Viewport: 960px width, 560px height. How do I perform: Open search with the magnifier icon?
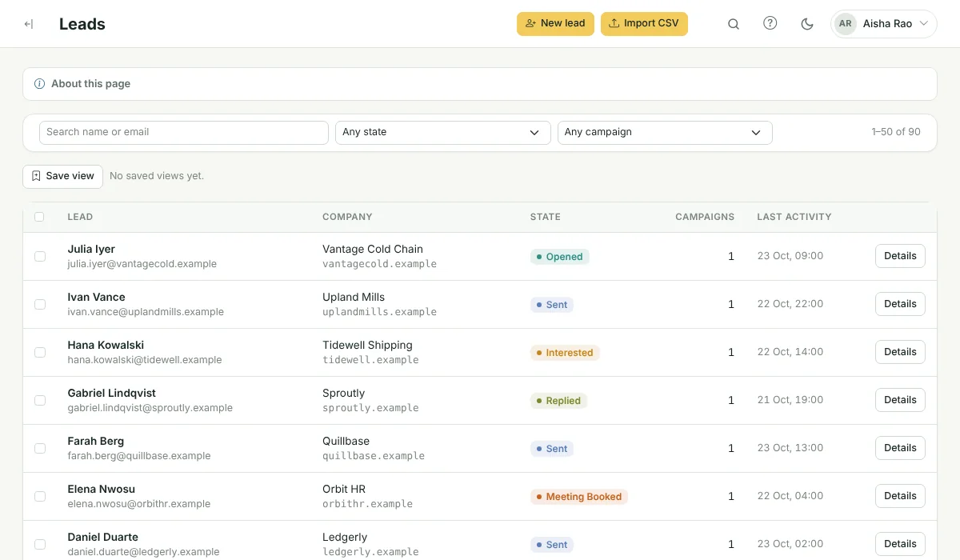pyautogui.click(x=734, y=24)
